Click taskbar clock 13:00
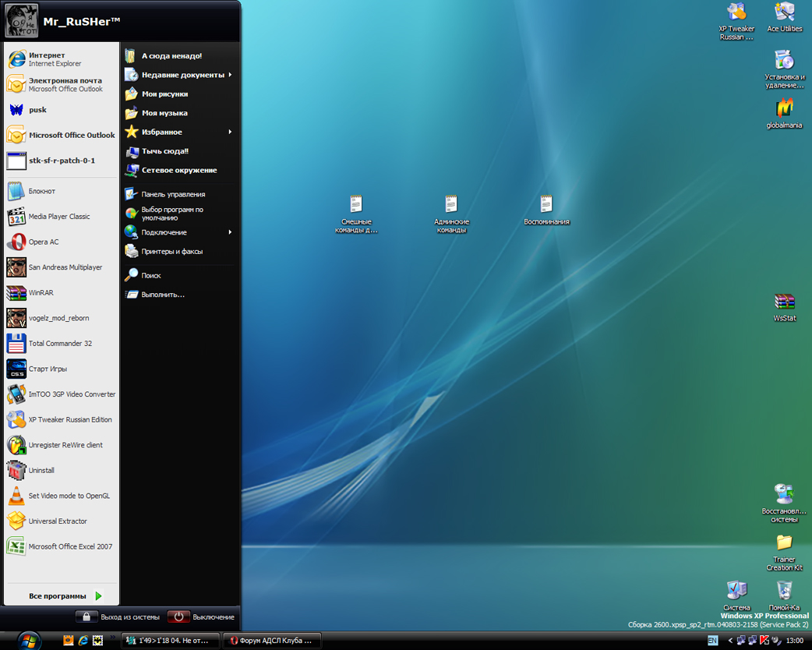This screenshot has width=812, height=650. [x=795, y=641]
